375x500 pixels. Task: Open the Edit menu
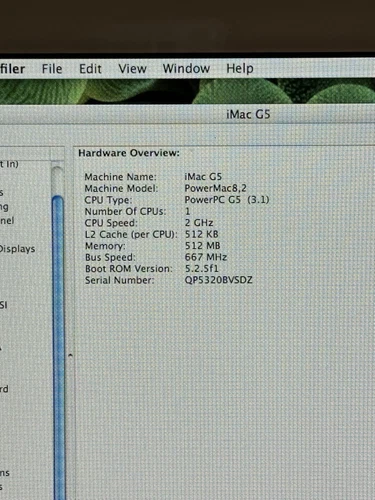[90, 69]
